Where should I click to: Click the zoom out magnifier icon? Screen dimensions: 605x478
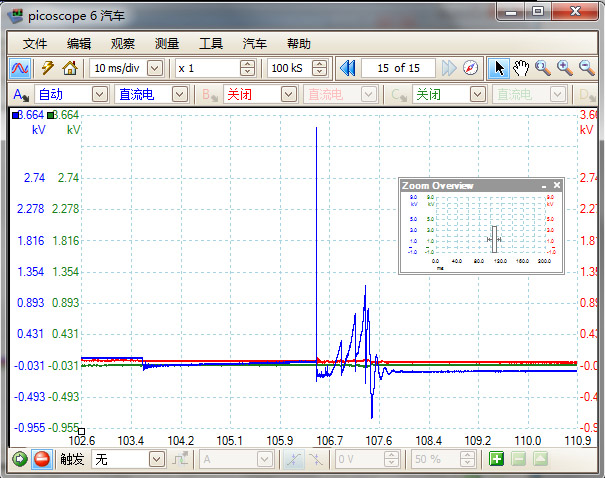coord(587,68)
